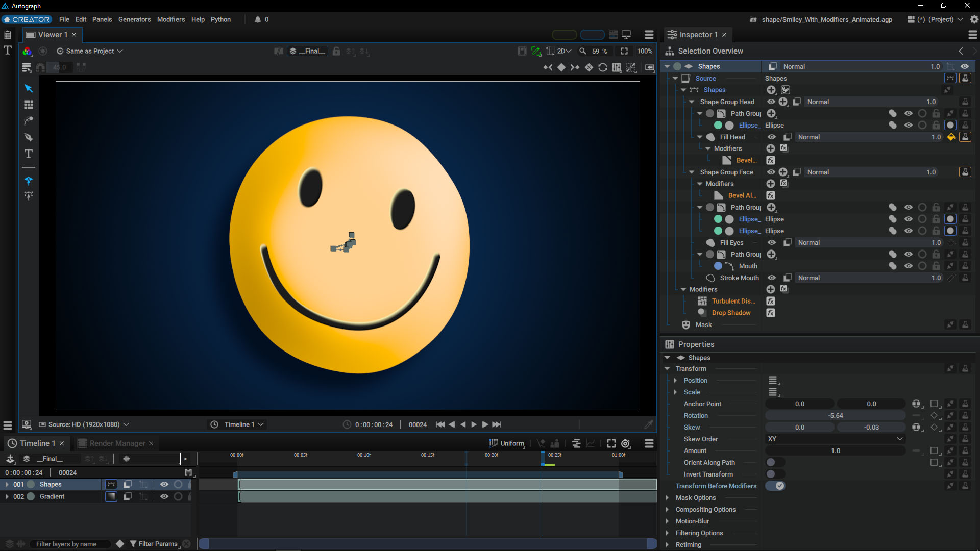Screen dimensions: 980x551
Task: Hide Shapes layer in timeline
Action: click(164, 484)
